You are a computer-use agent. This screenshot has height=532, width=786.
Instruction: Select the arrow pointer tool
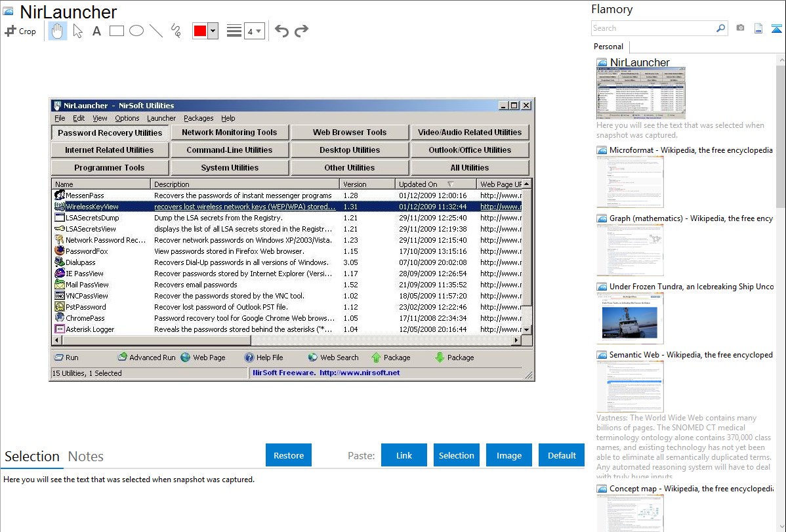[x=77, y=31]
